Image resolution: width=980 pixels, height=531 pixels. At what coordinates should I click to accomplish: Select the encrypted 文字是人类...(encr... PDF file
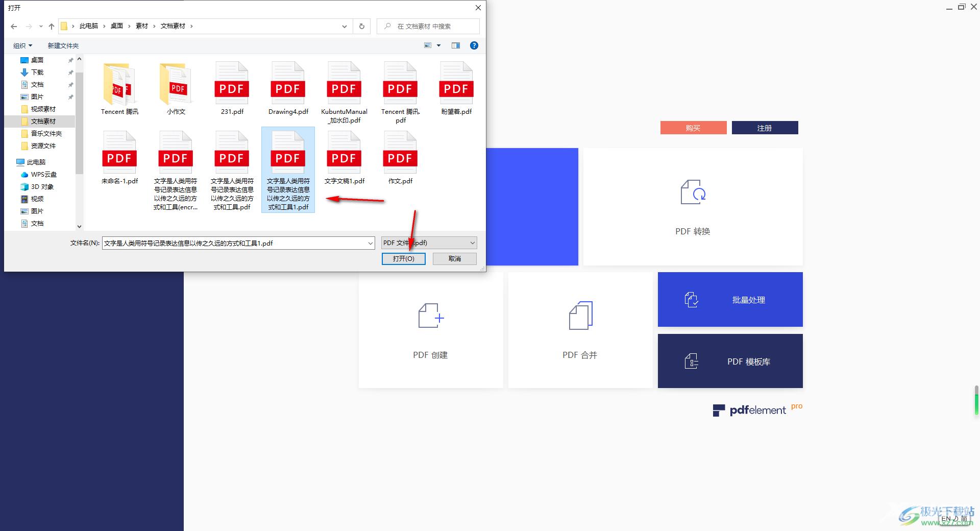click(176, 171)
